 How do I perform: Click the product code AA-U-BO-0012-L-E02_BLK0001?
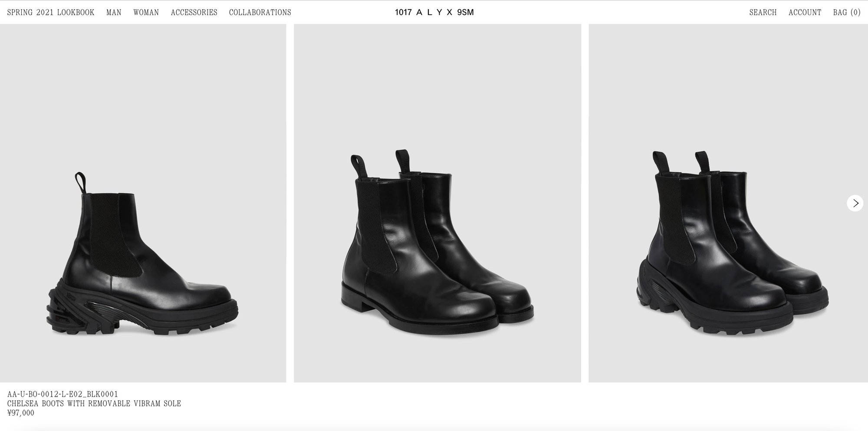[62, 394]
